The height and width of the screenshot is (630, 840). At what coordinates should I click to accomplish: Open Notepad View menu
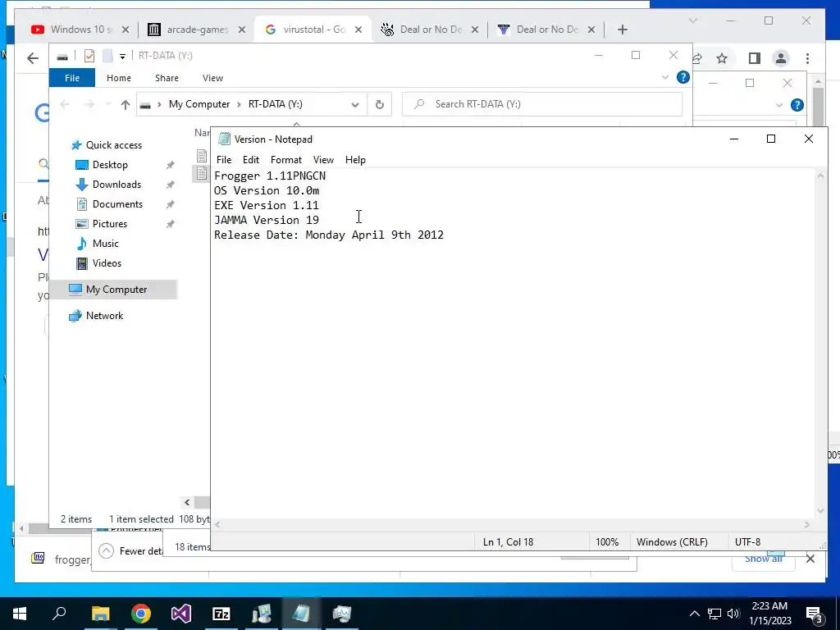323,160
